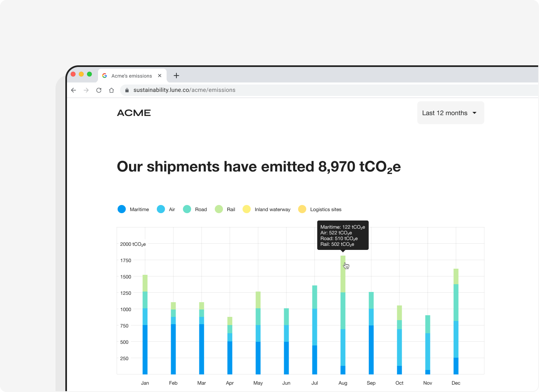Click the January bar in chart
This screenshot has width=539, height=392.
pos(145,327)
